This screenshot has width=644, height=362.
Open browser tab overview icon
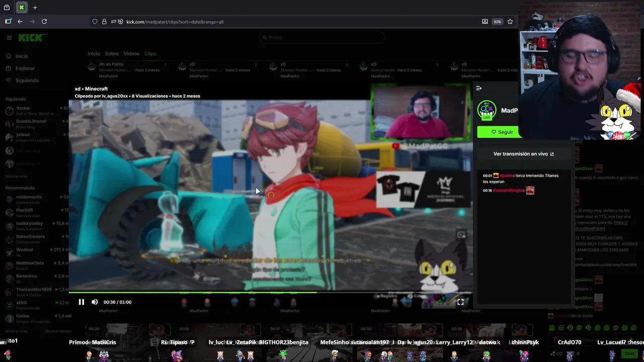[7, 8]
